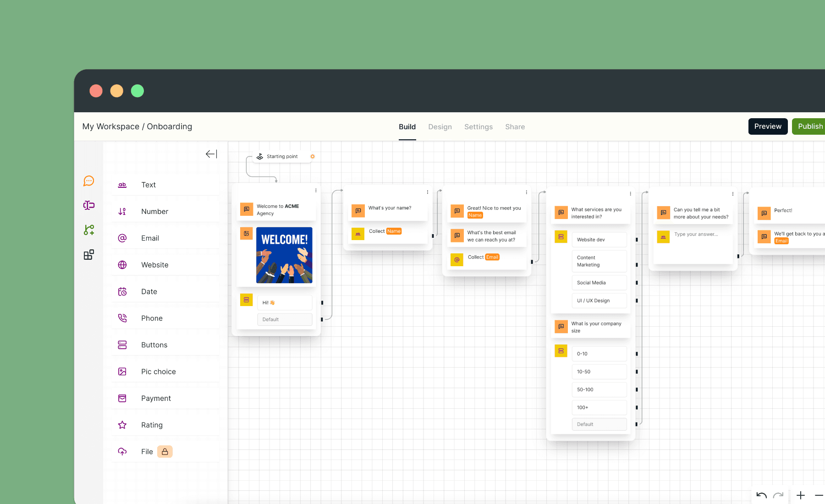The image size is (825, 504).
Task: Click the redo arrow icon
Action: (778, 495)
